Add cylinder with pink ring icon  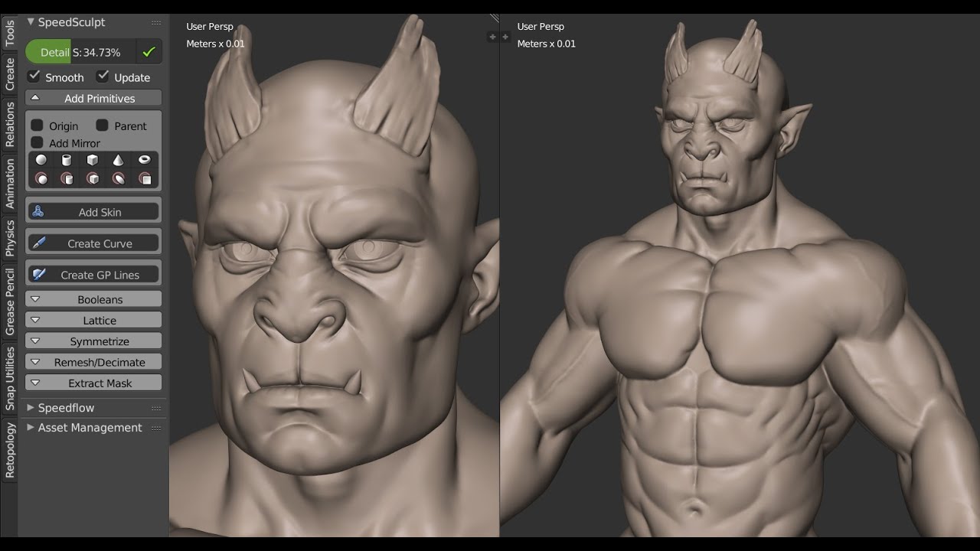tap(67, 178)
